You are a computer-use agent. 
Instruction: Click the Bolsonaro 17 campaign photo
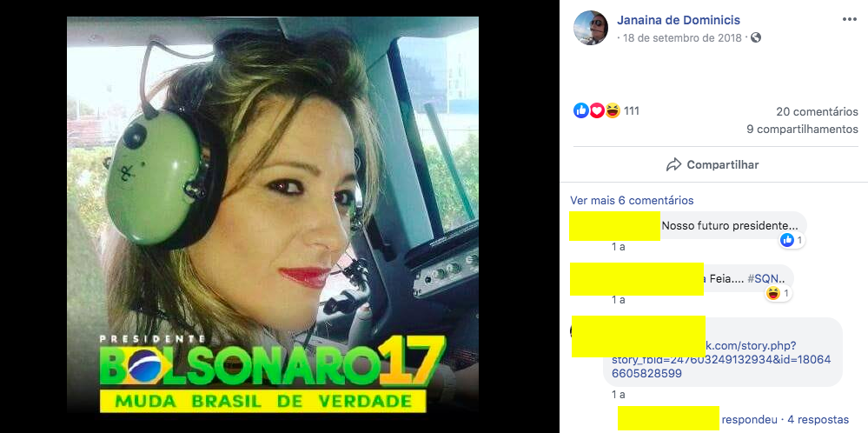pyautogui.click(x=273, y=215)
